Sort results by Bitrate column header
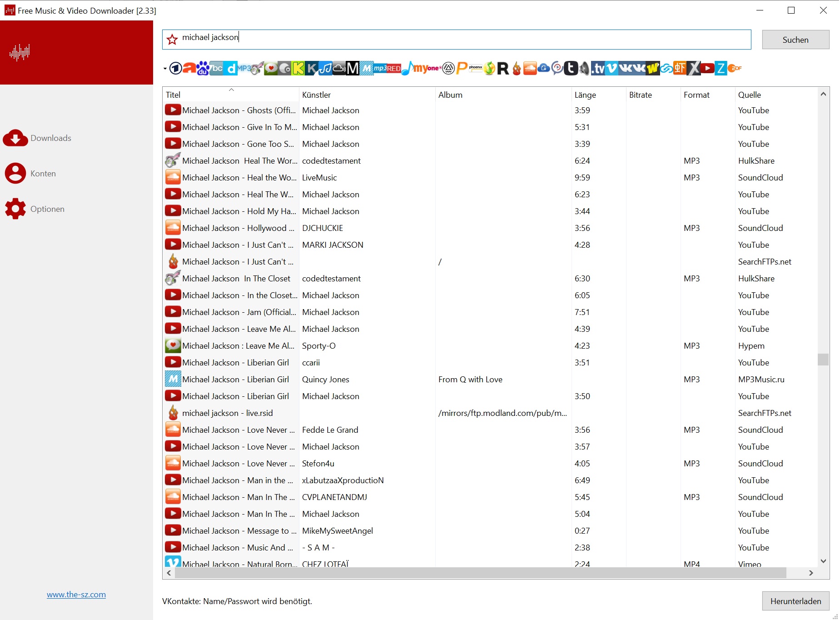 653,95
